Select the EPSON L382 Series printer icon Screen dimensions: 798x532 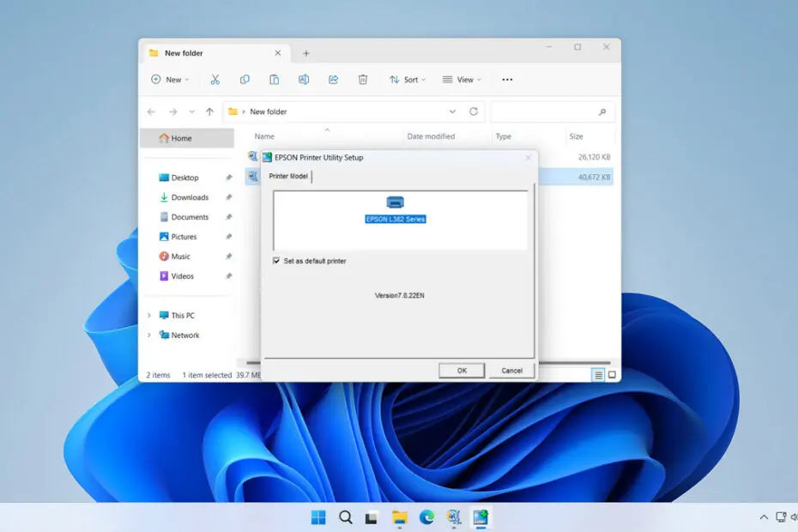pyautogui.click(x=395, y=203)
